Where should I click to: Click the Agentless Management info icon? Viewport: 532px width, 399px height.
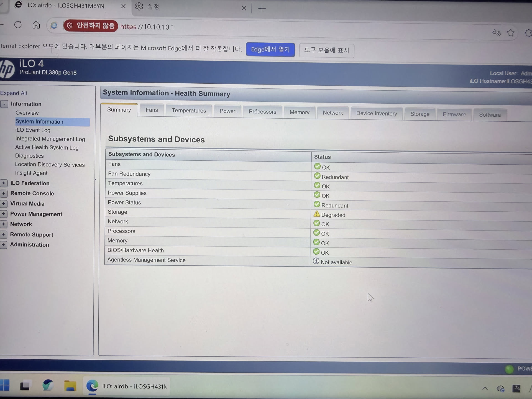point(316,261)
